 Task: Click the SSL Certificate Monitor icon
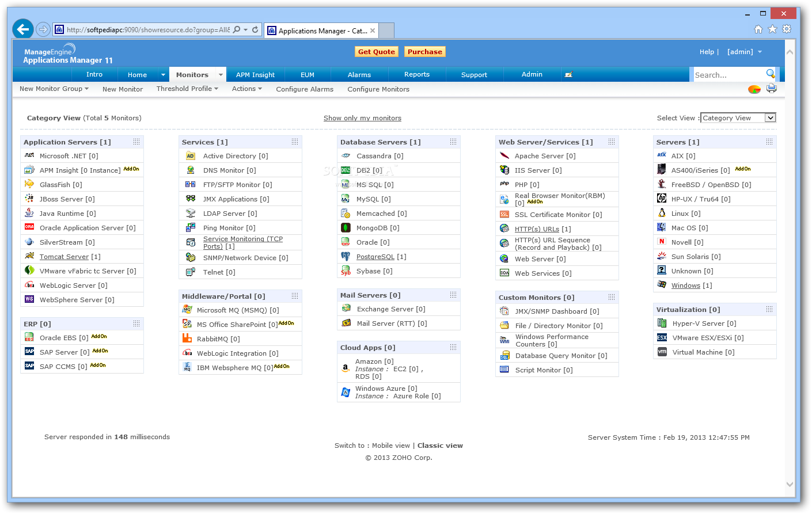coord(504,214)
